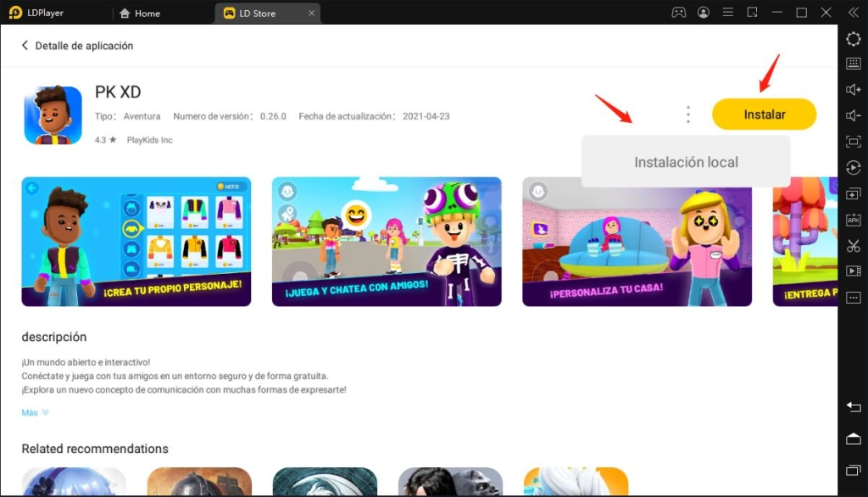Click the version number 0.26.0
This screenshot has width=868, height=497.
tap(273, 116)
